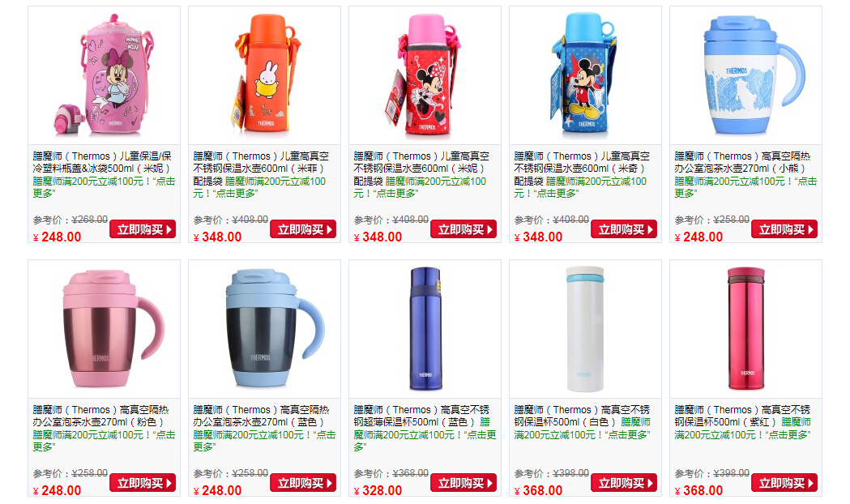Buy now the bear 270ml mug
The width and height of the screenshot is (850, 504).
click(784, 229)
